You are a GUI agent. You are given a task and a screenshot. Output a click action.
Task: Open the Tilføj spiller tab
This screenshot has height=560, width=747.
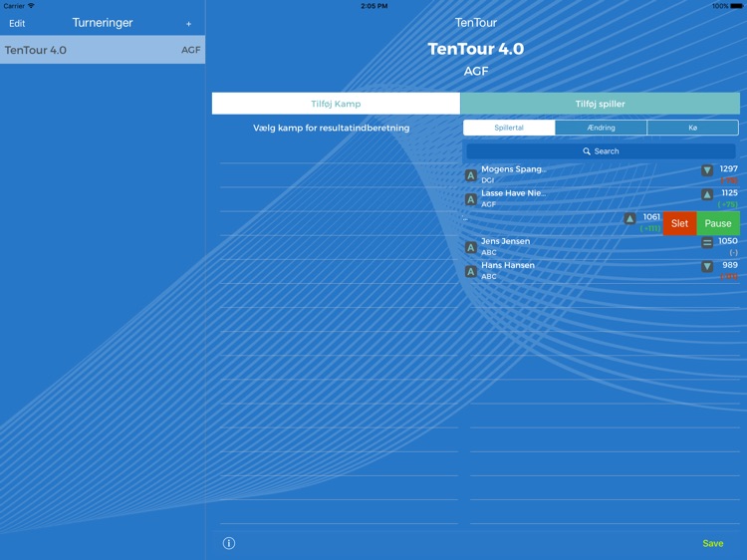[x=600, y=104]
